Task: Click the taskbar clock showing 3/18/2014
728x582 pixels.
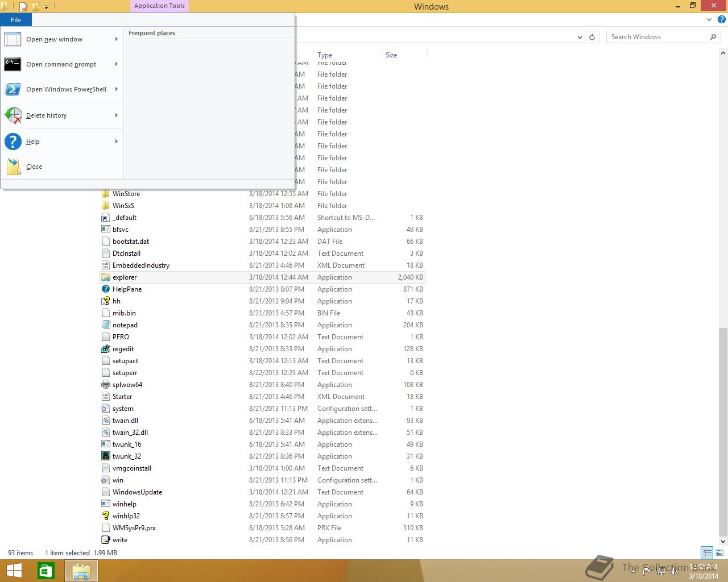Action: [x=703, y=571]
